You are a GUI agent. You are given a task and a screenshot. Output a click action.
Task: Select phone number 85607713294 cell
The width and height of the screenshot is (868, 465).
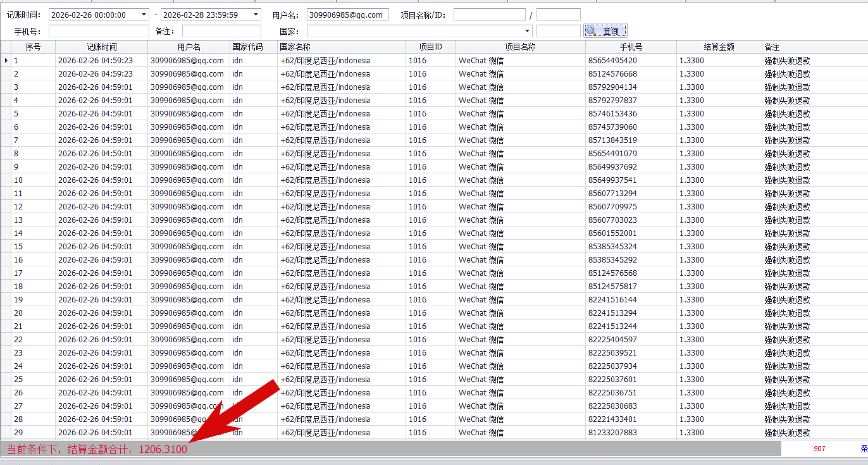(631, 194)
